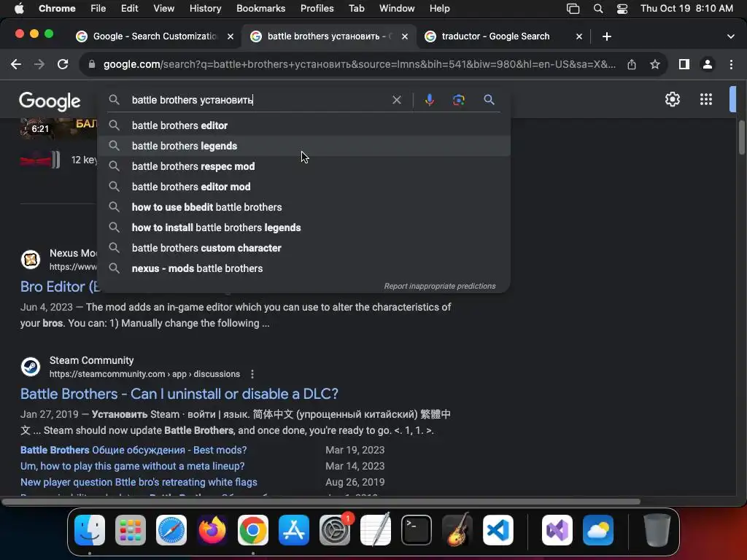Switch to Google Search Customization tab

155,36
